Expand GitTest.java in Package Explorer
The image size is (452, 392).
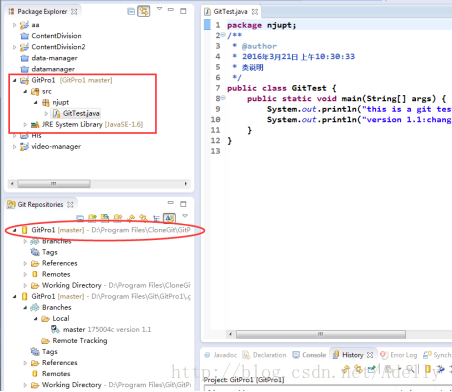coord(46,114)
